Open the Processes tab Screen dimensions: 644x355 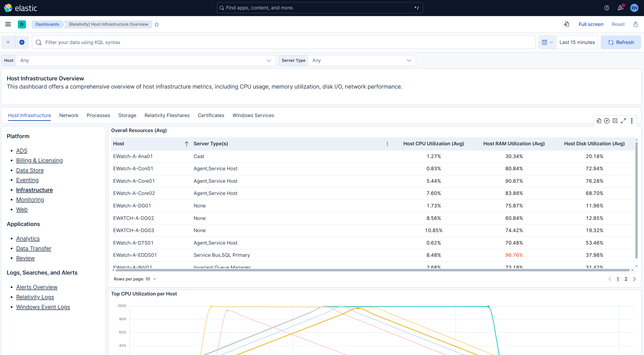tap(98, 116)
